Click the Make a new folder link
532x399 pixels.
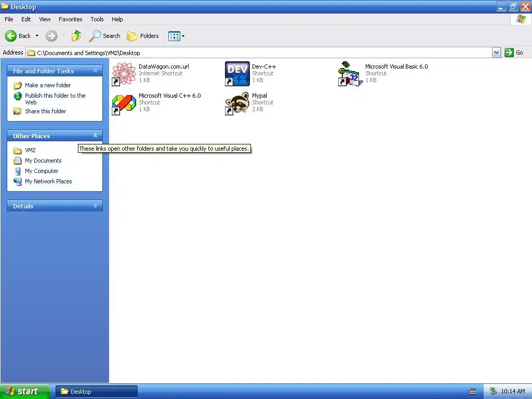click(48, 85)
